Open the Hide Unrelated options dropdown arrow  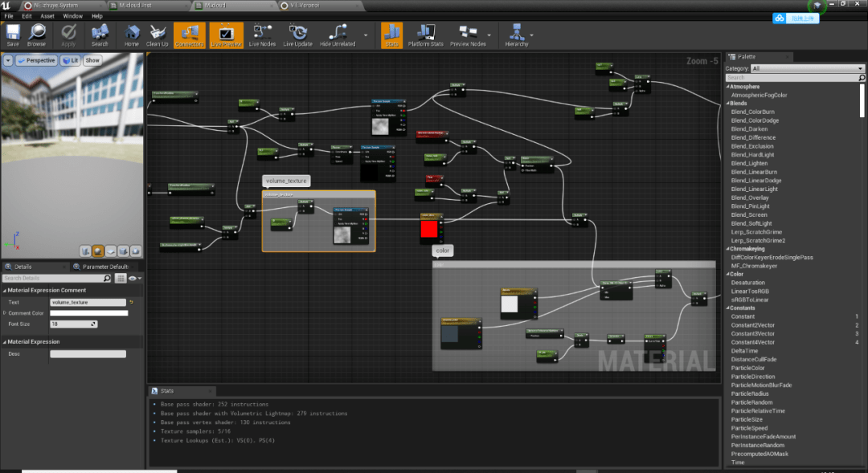click(366, 35)
